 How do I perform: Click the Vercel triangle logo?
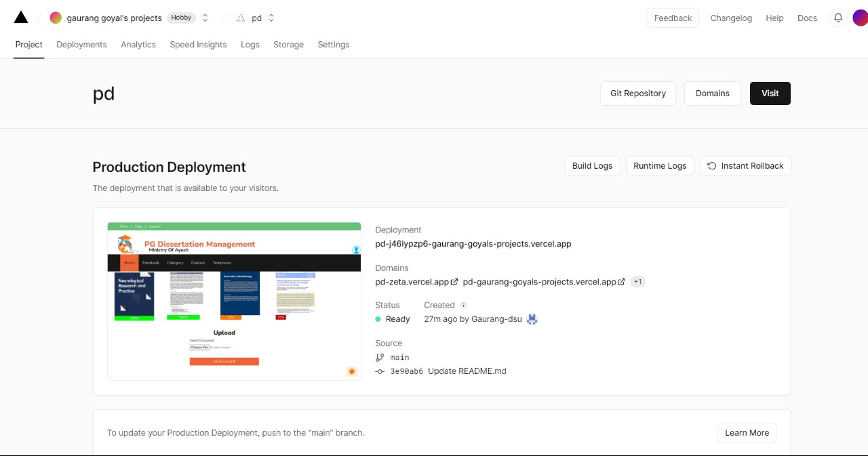tap(20, 16)
